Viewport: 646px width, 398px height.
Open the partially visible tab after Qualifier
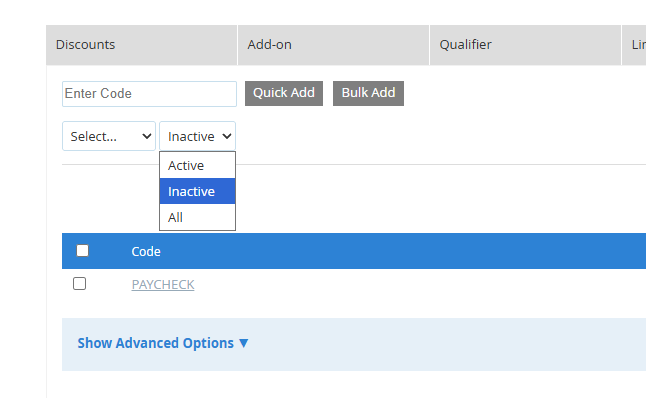coord(634,45)
